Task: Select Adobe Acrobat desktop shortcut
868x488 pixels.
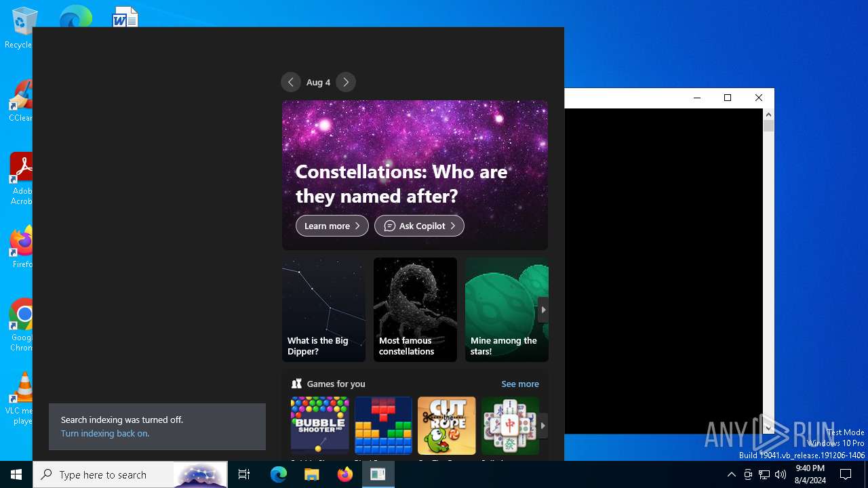Action: click(x=20, y=179)
